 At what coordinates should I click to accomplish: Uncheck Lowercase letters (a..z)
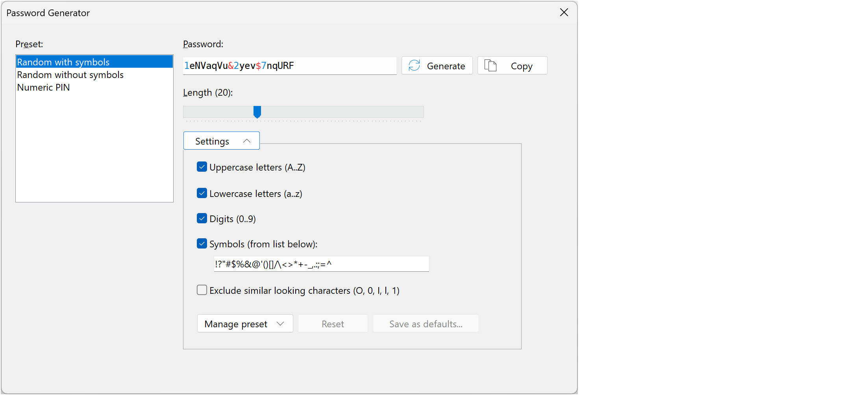tap(202, 193)
